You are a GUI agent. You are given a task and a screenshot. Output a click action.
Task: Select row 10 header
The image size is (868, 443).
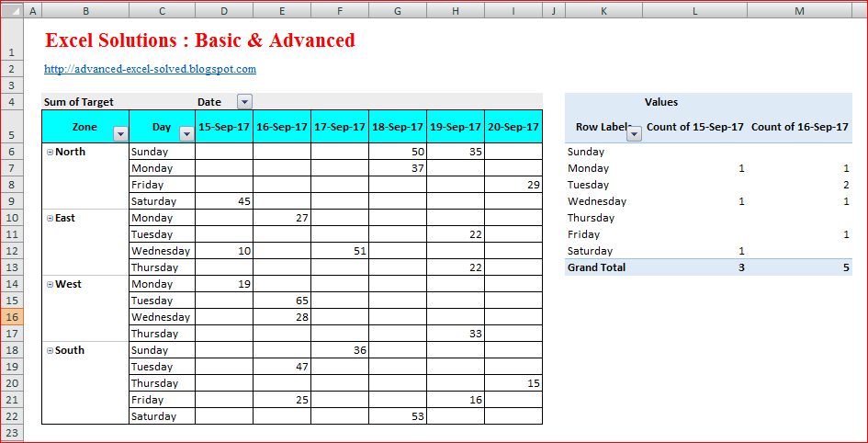pyautogui.click(x=12, y=218)
